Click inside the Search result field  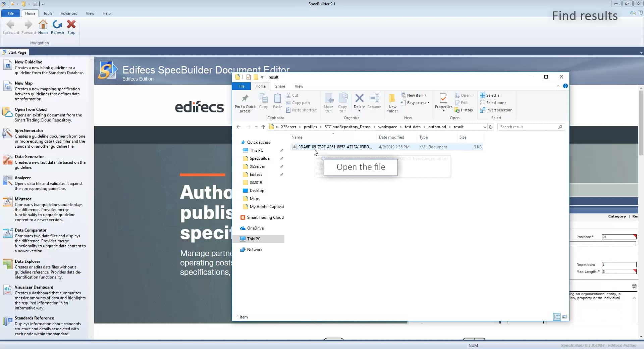(x=527, y=127)
